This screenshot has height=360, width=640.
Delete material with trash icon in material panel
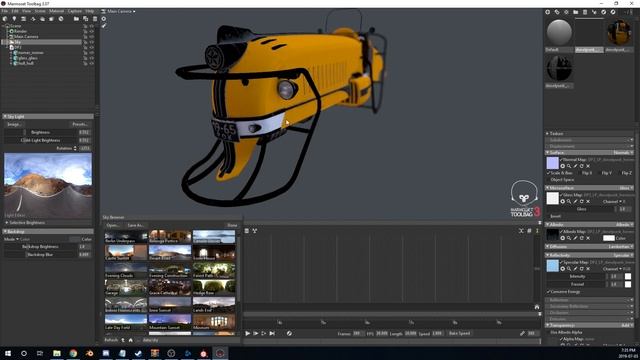585,12
